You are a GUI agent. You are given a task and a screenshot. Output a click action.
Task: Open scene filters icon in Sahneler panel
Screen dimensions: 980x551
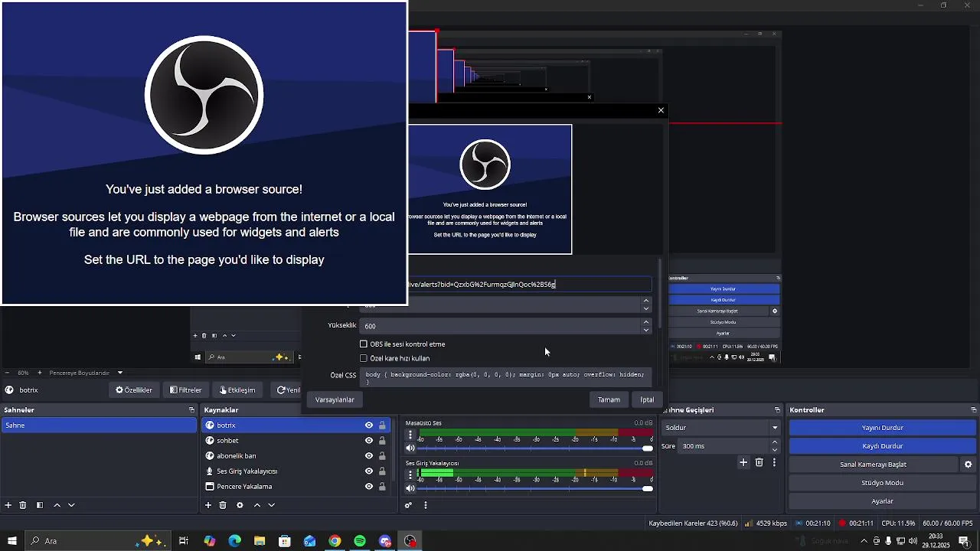click(x=40, y=505)
